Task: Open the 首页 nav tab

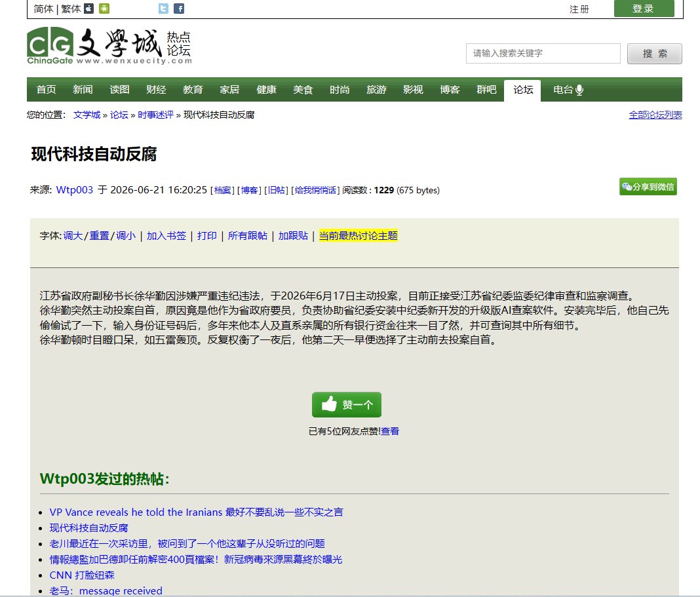Action: (x=46, y=90)
